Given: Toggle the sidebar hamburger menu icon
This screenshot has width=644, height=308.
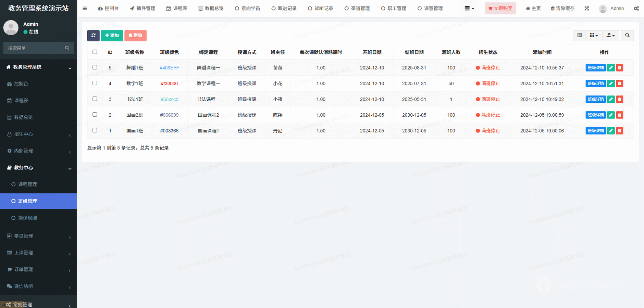Looking at the screenshot, I should click(x=85, y=9).
